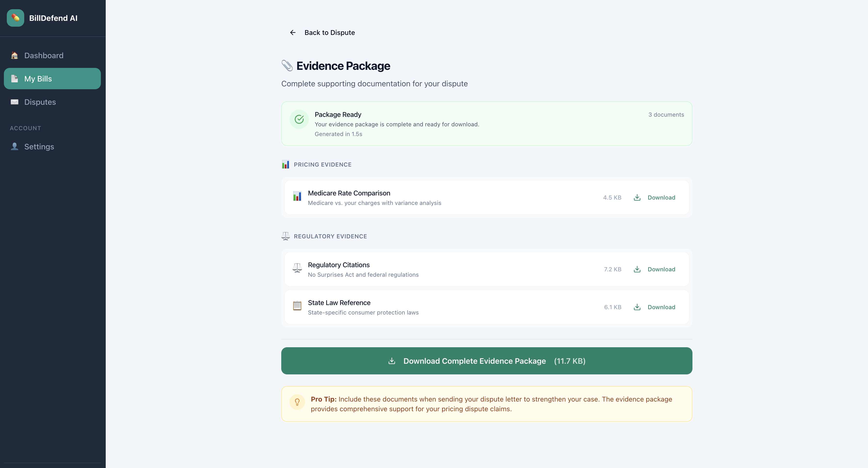The height and width of the screenshot is (468, 868).
Task: Click the Settings person icon
Action: [14, 146]
